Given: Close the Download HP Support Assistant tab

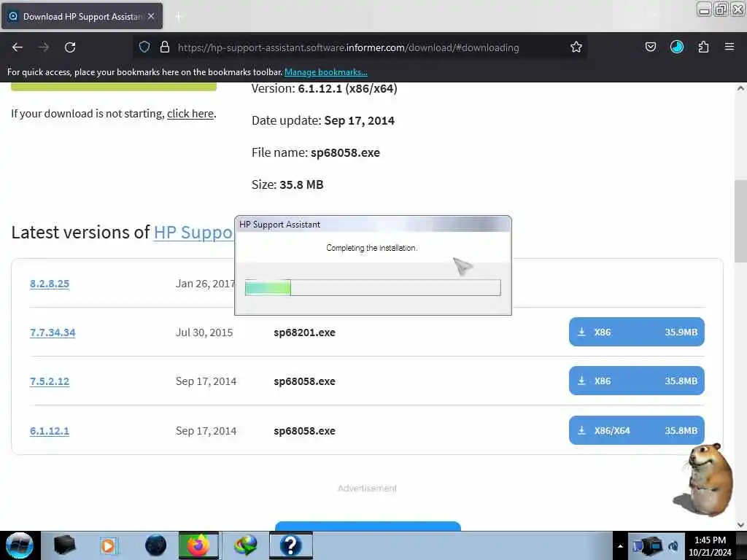Looking at the screenshot, I should [151, 16].
